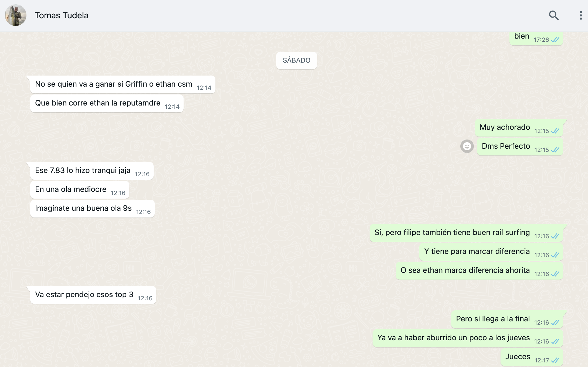Select the 'Muy achorado' message bubble

pyautogui.click(x=519, y=128)
